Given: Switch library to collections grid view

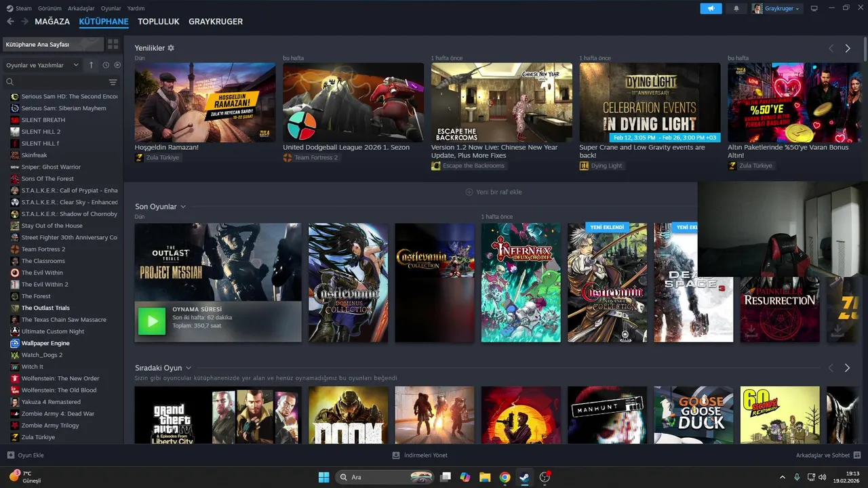Looking at the screenshot, I should 113,44.
